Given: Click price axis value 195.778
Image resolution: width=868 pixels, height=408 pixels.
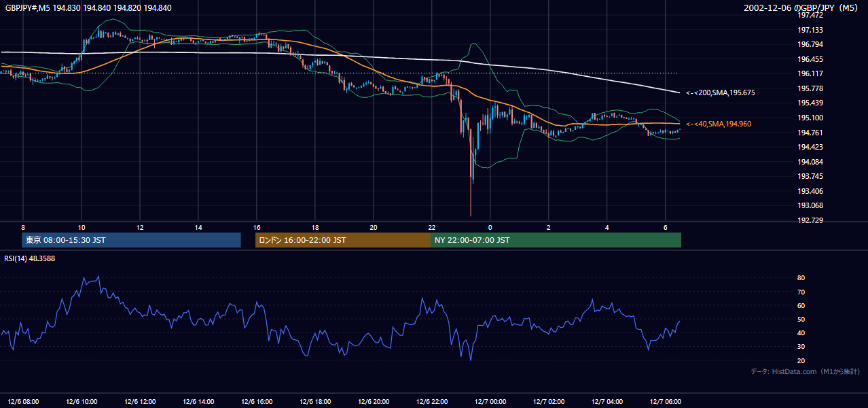Looking at the screenshot, I should tap(810, 88).
